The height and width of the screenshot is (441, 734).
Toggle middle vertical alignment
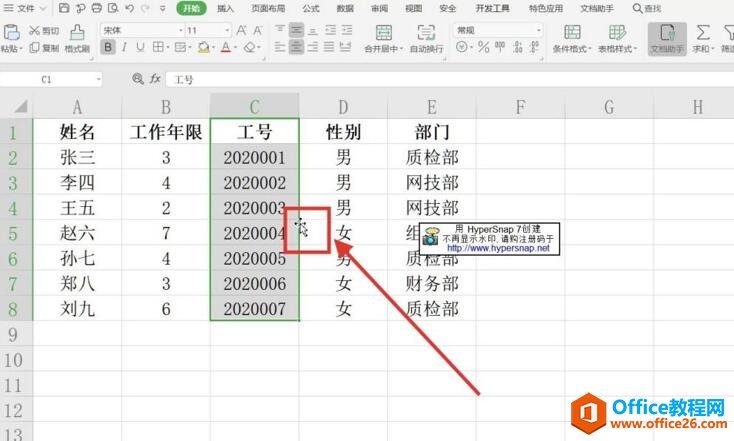pos(296,30)
